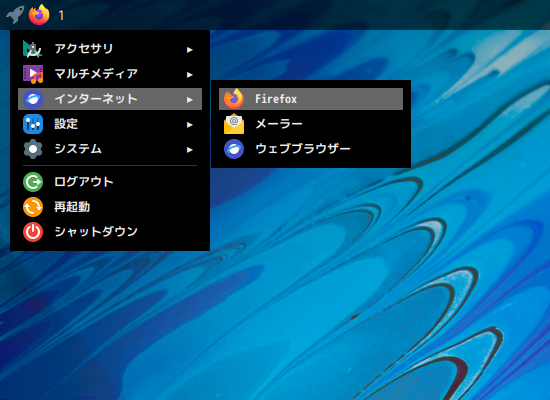550x400 pixels.
Task: Expand the マルチメディア submenu arrow
Action: (189, 75)
